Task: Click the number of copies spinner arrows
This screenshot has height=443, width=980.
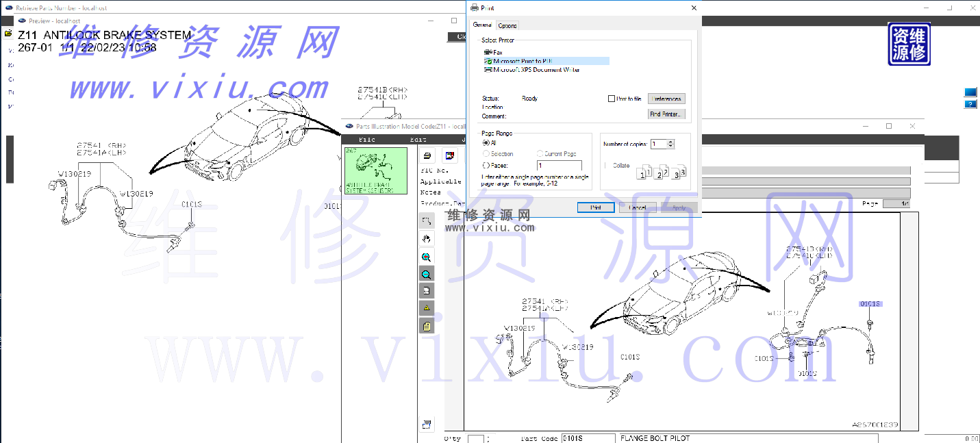Action: 671,144
